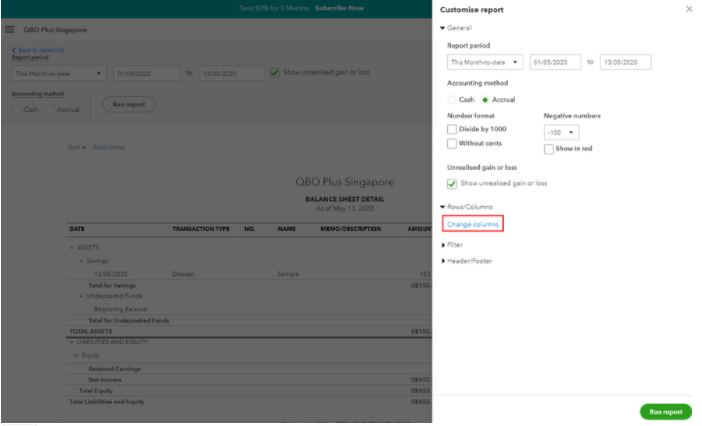
Task: Click the outlined Run report button on page
Action: pos(129,104)
